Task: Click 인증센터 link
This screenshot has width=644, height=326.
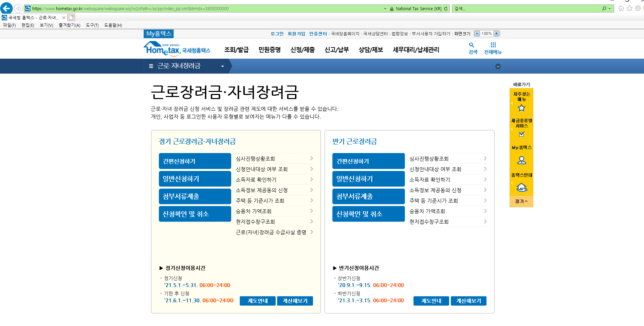Action: [x=318, y=34]
